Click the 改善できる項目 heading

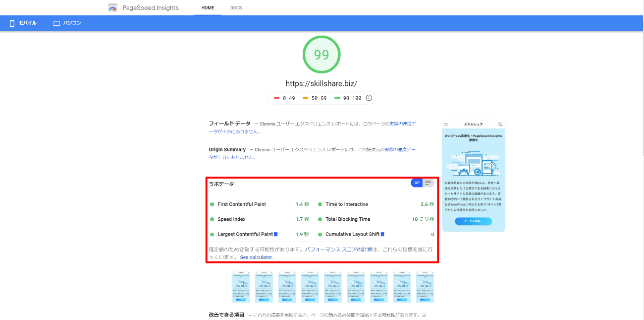[226, 315]
